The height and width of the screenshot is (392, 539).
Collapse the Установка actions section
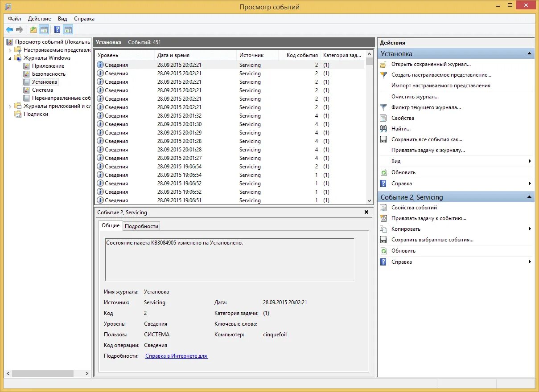tap(529, 53)
